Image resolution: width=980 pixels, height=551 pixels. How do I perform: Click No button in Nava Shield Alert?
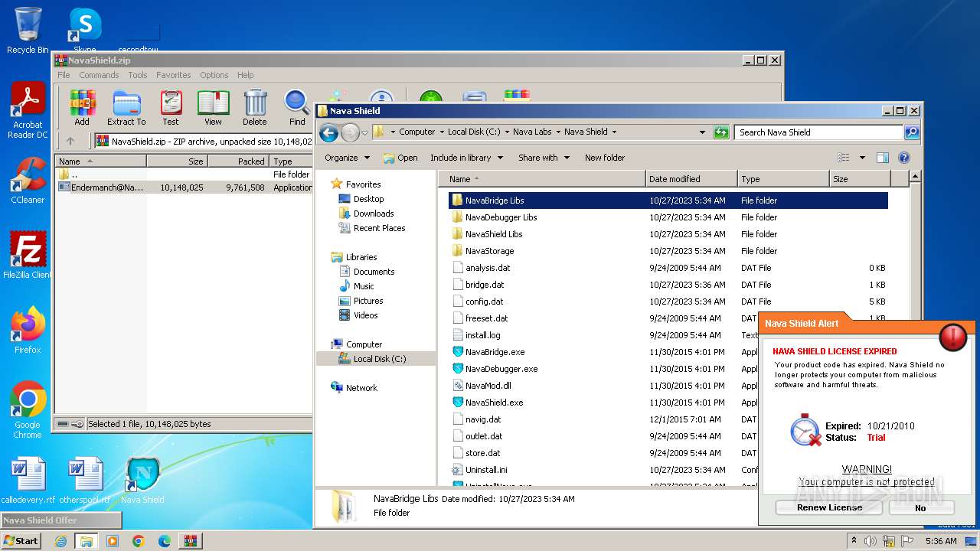[921, 507]
